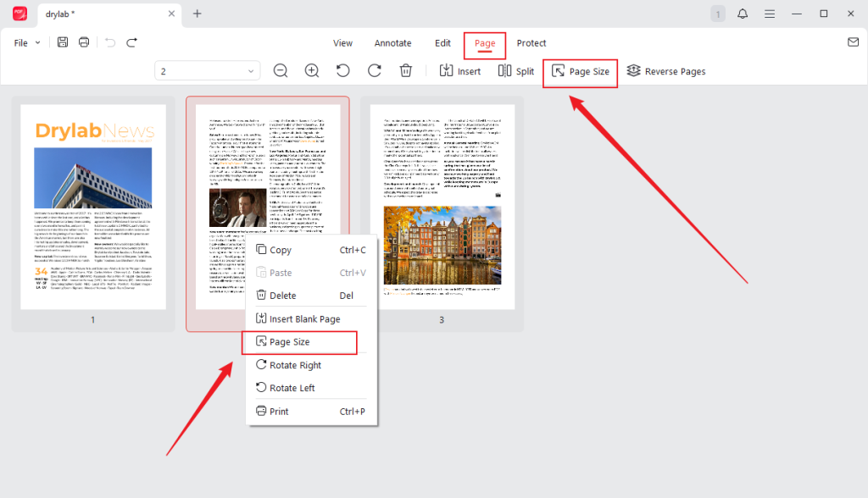The width and height of the screenshot is (868, 498).
Task: Select Insert Blank Page from the context menu
Action: [300, 318]
